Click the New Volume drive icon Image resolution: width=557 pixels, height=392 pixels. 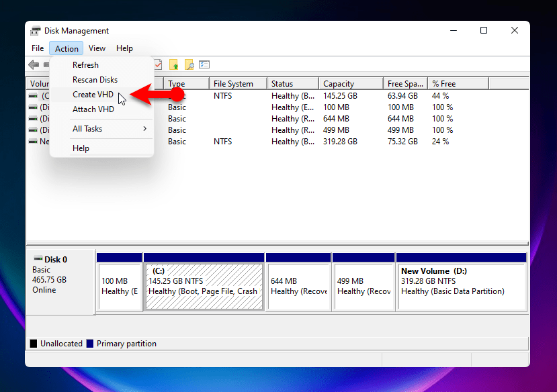click(32, 142)
